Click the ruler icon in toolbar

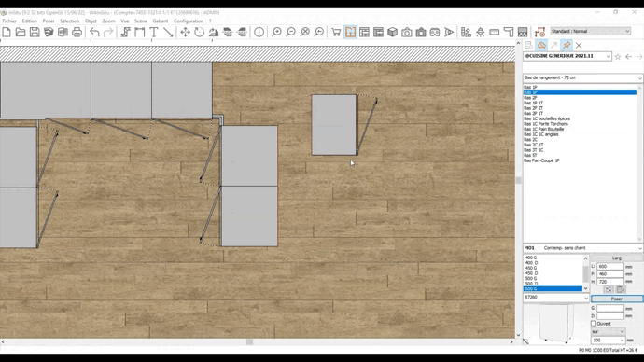(x=494, y=32)
